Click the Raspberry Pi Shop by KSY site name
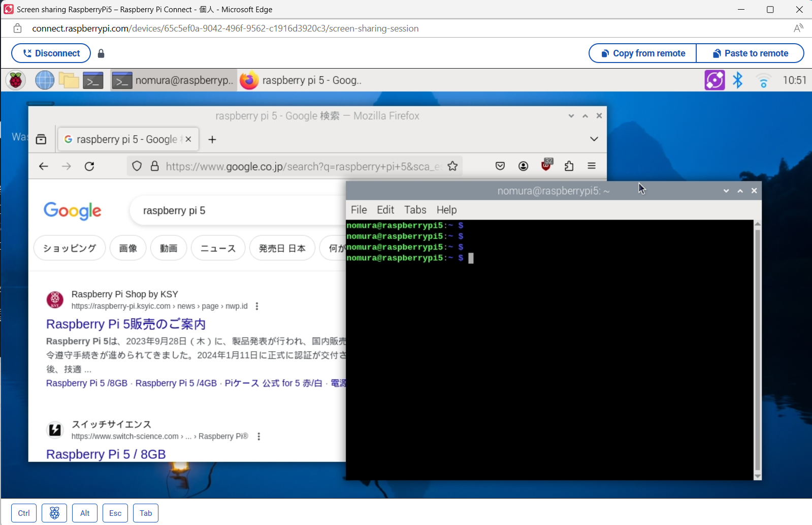The height and width of the screenshot is (525, 812). (x=125, y=294)
